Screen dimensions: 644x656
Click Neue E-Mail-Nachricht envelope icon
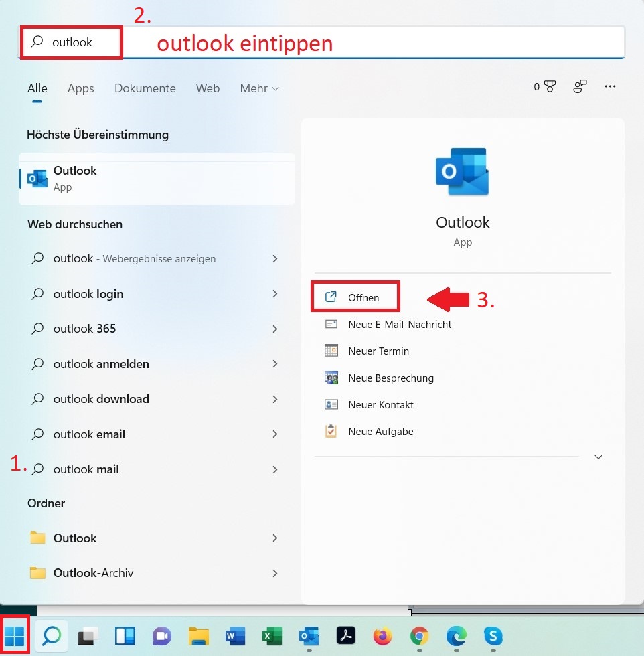(x=331, y=324)
